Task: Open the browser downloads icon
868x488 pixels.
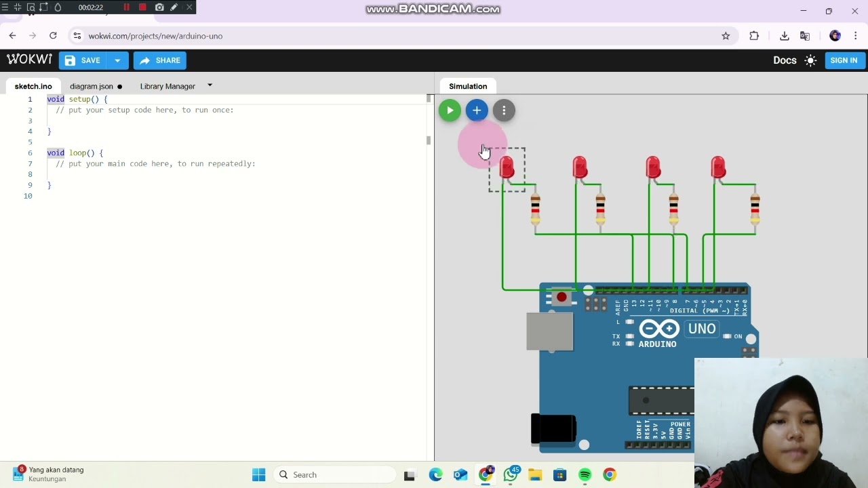Action: [785, 36]
